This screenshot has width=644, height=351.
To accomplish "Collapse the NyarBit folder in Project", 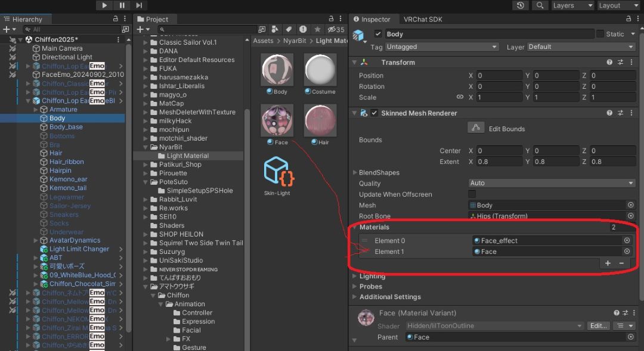I will [145, 147].
